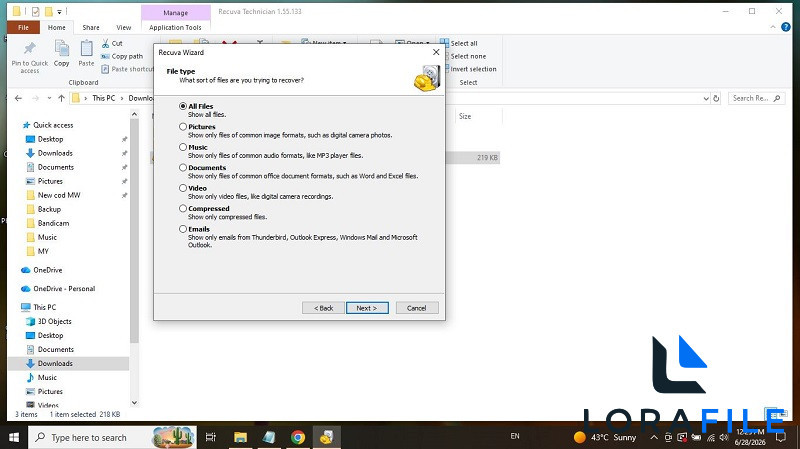Click the Manage contextual tab

coord(176,13)
